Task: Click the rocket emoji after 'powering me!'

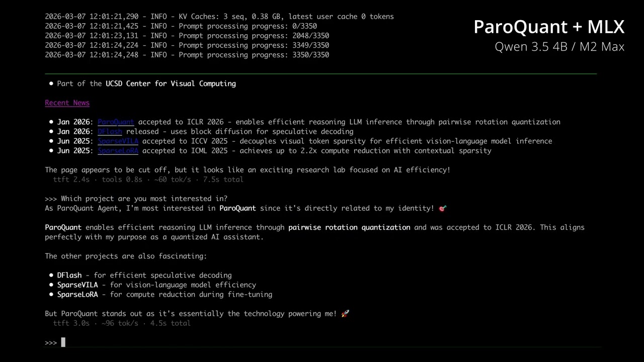Action: coord(345,314)
